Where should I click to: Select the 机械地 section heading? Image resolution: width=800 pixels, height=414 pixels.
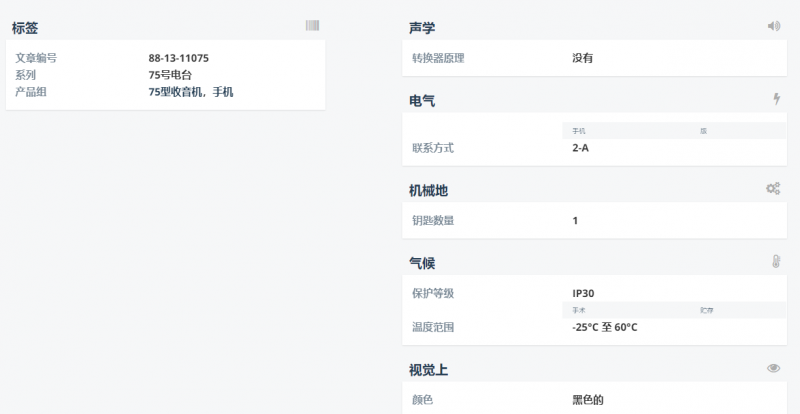[x=429, y=191]
